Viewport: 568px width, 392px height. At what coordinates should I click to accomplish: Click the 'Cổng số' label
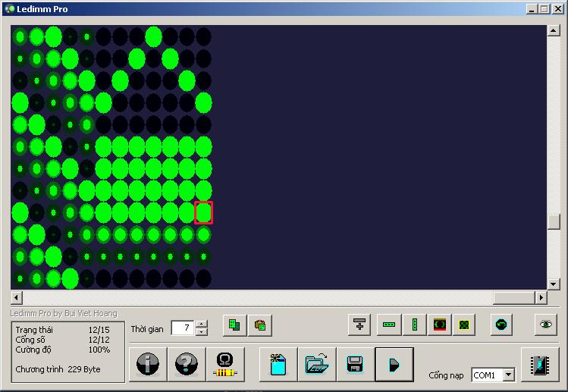coord(30,340)
